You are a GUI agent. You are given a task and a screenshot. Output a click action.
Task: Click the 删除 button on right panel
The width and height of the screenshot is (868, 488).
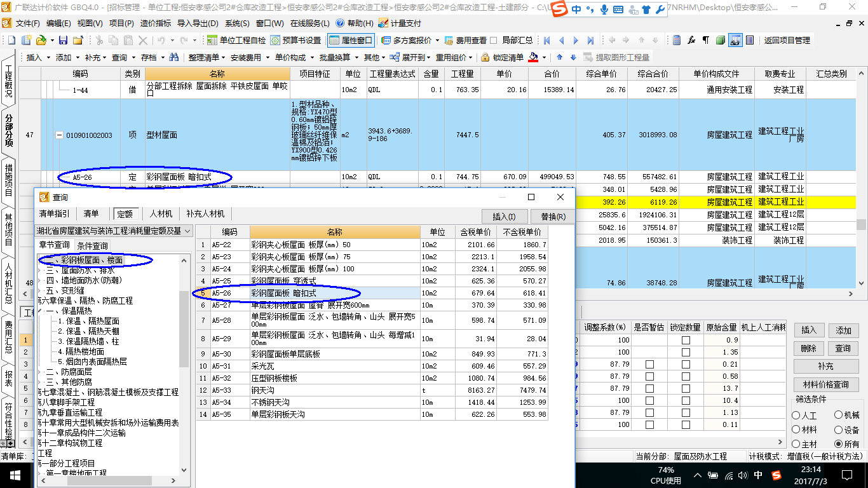click(x=809, y=348)
